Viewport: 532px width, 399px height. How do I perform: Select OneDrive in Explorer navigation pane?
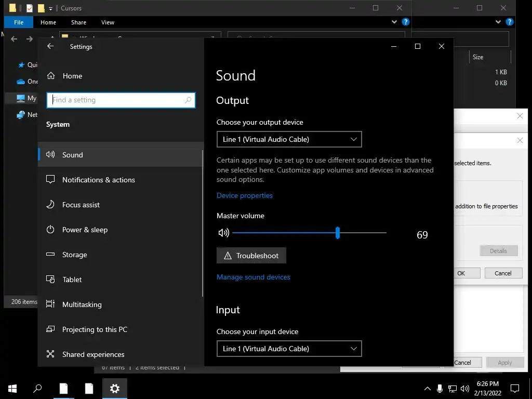(x=27, y=82)
